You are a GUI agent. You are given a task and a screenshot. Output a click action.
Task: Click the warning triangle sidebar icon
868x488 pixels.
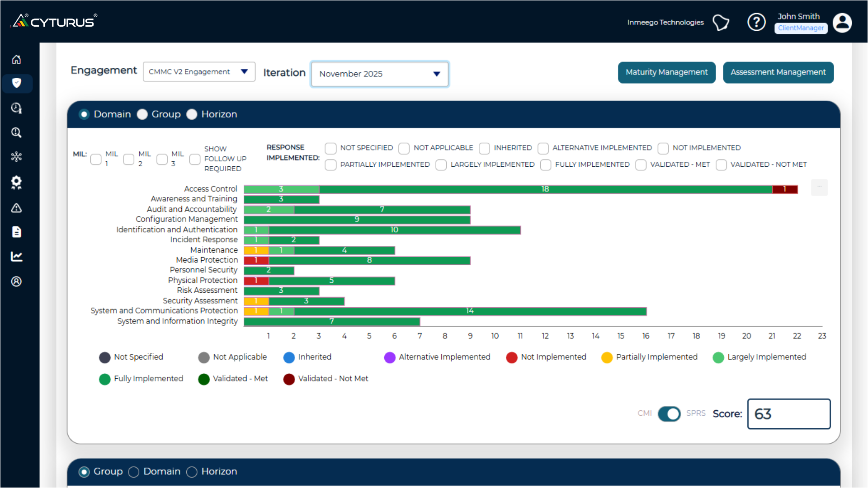17,208
